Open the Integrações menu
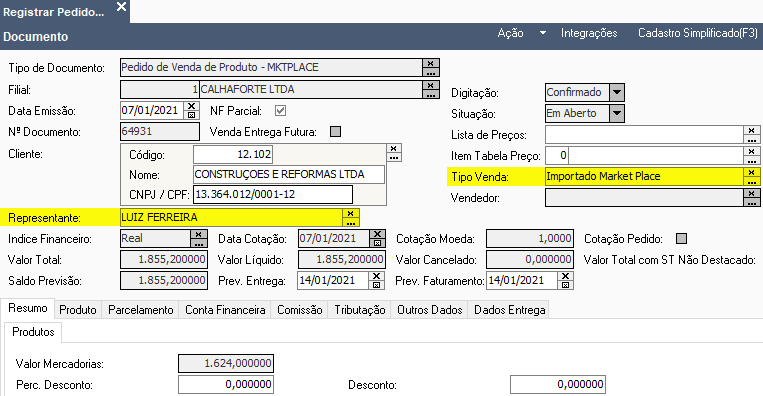Viewport: 763px width, 396px height. pyautogui.click(x=589, y=33)
